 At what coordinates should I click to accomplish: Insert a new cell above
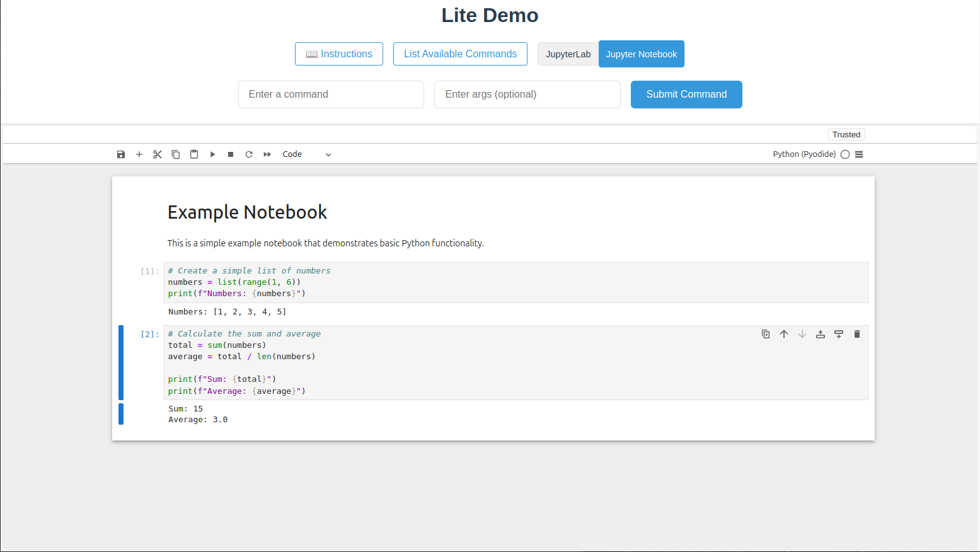(x=820, y=334)
